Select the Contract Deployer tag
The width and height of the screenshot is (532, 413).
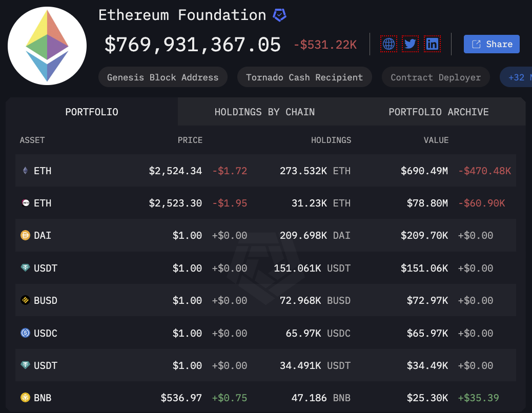coord(436,77)
